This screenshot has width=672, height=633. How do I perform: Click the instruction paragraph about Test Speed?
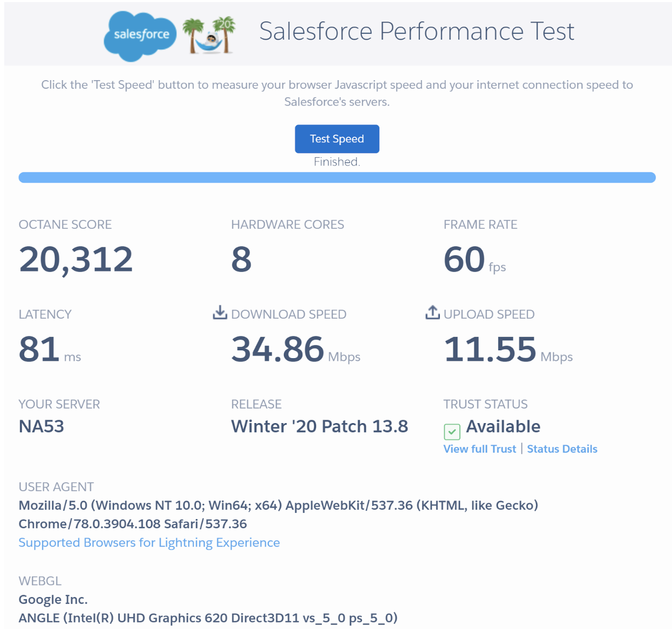[x=337, y=93]
